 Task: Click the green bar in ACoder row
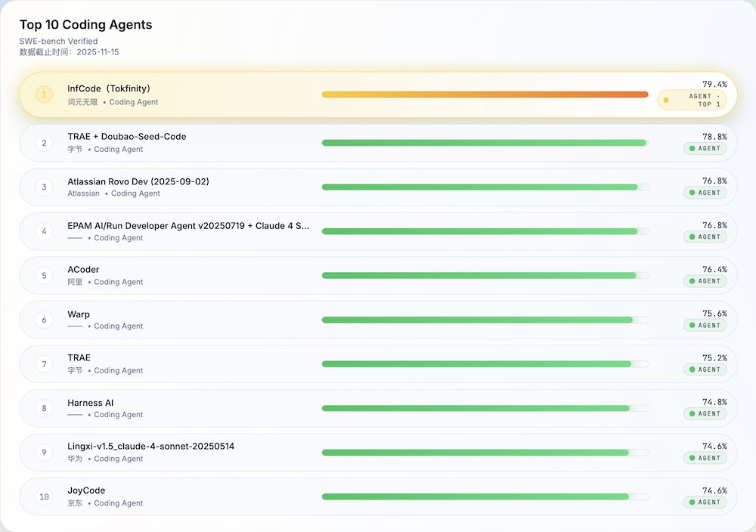[479, 276]
